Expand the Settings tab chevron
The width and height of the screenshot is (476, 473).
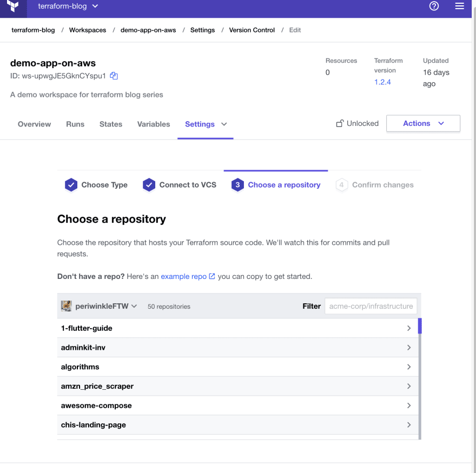(224, 124)
